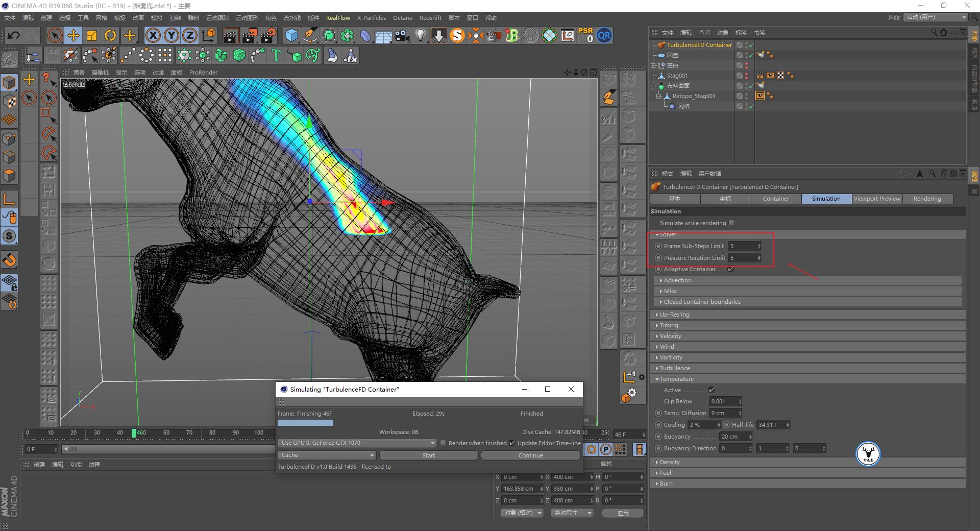Select the freehand spline Pen tool
Screen dimensions: 980x531
pyautogui.click(x=310, y=35)
